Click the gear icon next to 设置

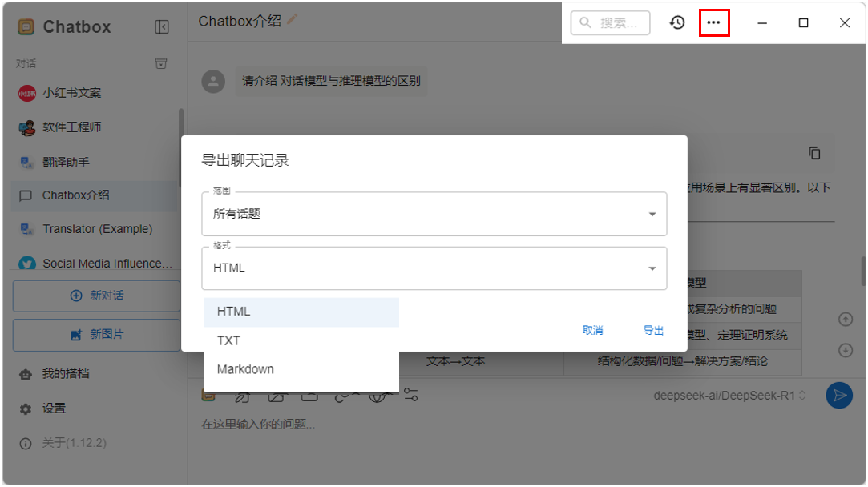[26, 409]
